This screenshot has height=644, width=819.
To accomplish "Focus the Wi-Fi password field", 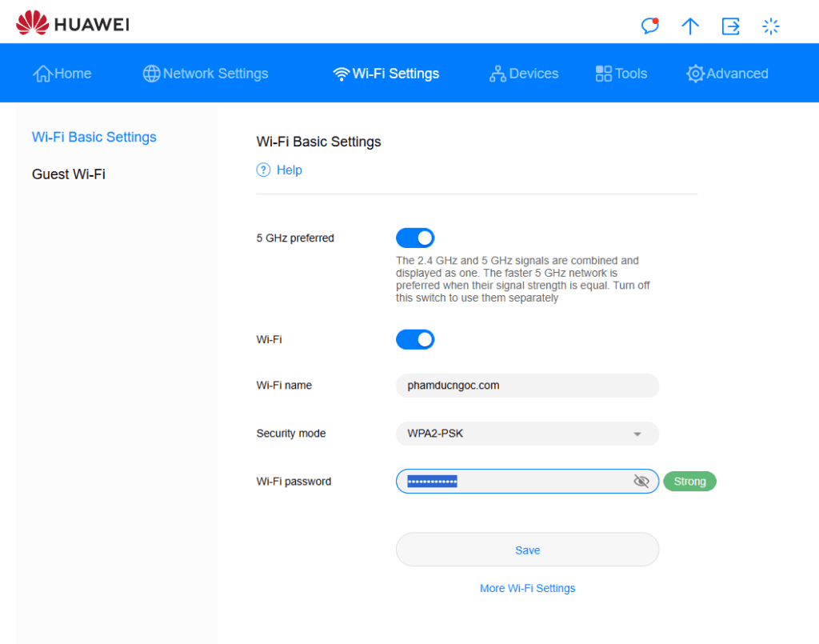I will (528, 481).
